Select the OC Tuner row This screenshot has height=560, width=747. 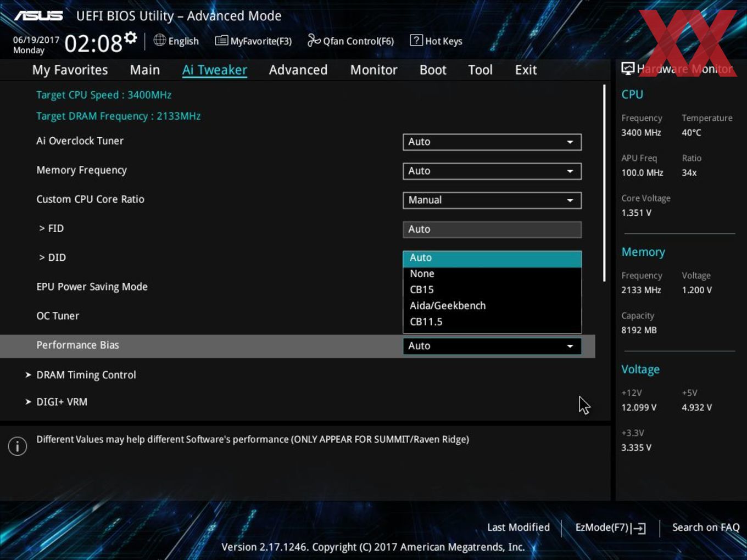(58, 316)
